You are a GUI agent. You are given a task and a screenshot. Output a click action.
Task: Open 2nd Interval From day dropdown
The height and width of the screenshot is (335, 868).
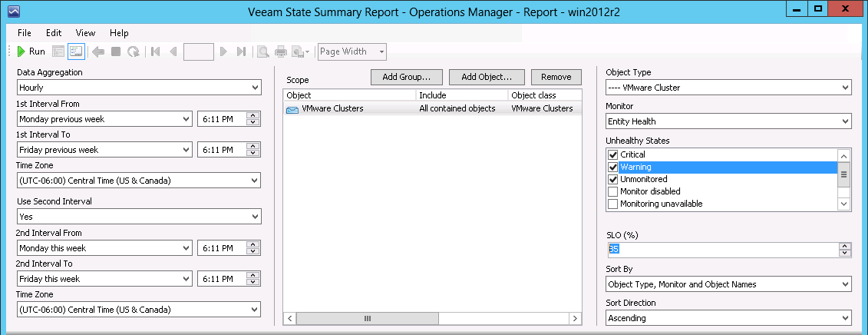point(104,248)
